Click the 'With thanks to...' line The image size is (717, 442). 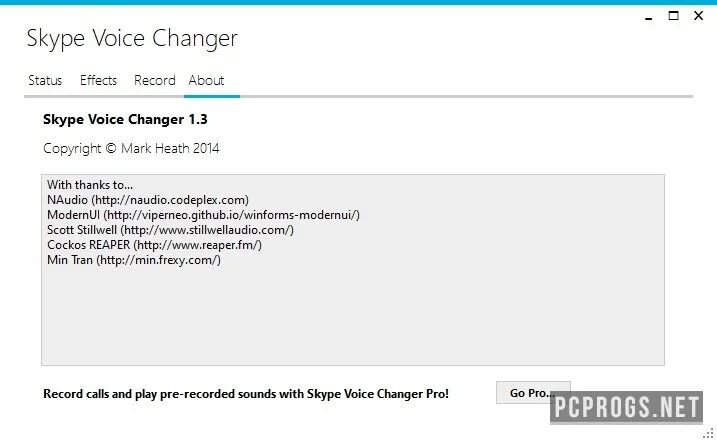[90, 185]
